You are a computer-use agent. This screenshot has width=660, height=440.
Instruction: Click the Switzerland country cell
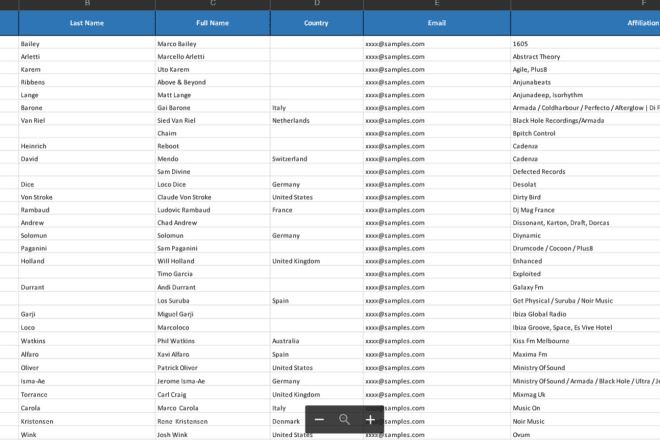[317, 159]
